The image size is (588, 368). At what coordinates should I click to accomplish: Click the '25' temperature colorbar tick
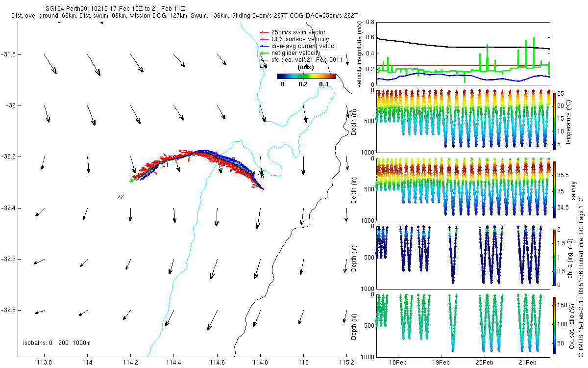click(561, 94)
